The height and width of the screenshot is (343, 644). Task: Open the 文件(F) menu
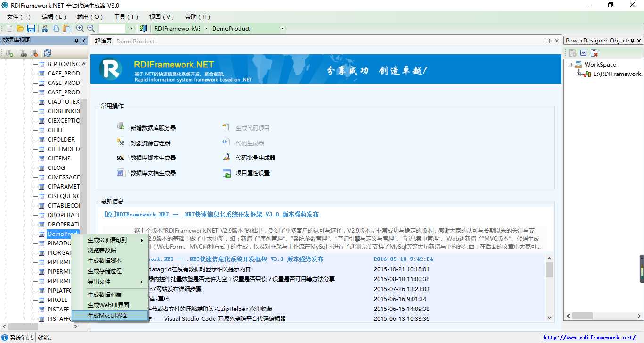tap(19, 17)
